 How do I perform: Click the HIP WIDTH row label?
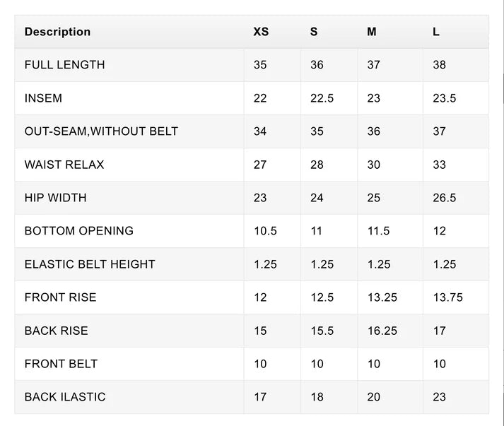(56, 198)
